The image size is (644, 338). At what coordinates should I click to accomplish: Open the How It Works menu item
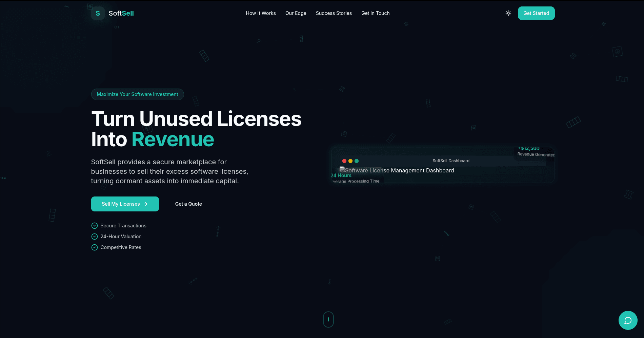[261, 13]
